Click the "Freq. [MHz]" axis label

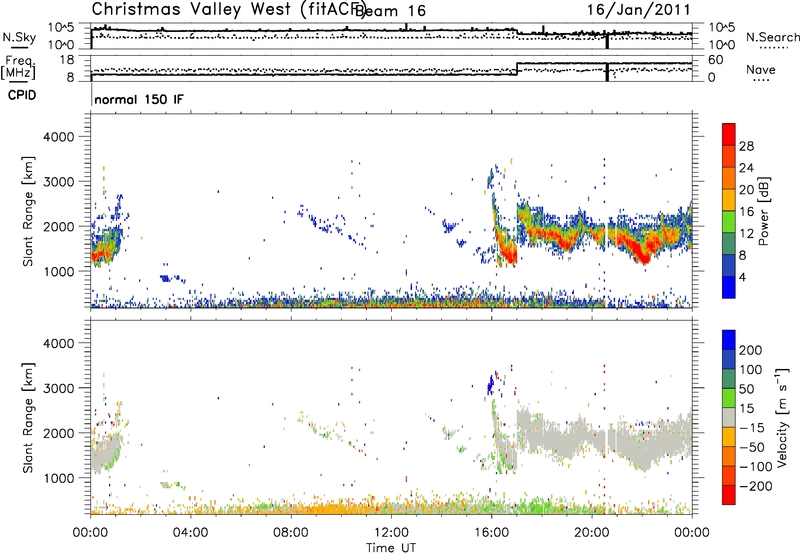[19, 68]
